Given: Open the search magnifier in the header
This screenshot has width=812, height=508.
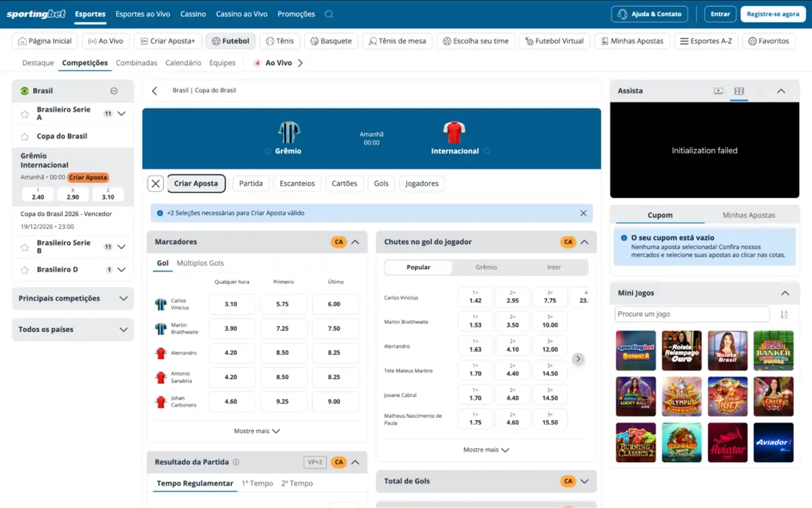Looking at the screenshot, I should (329, 14).
